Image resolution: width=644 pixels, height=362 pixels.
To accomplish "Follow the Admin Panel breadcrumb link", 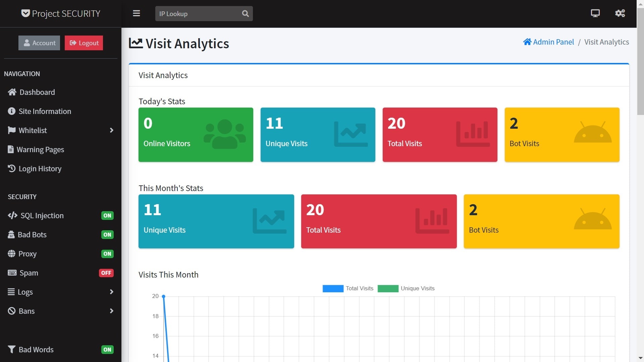I will (553, 42).
